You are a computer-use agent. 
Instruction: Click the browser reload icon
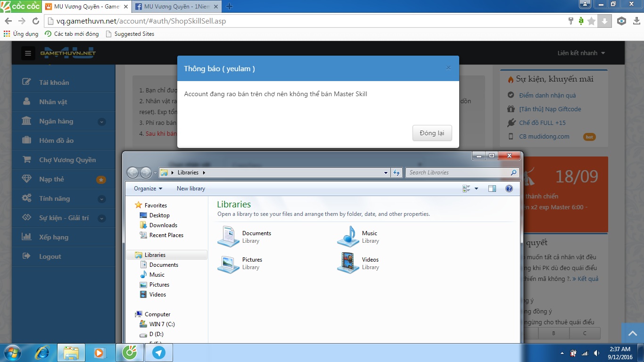point(35,21)
